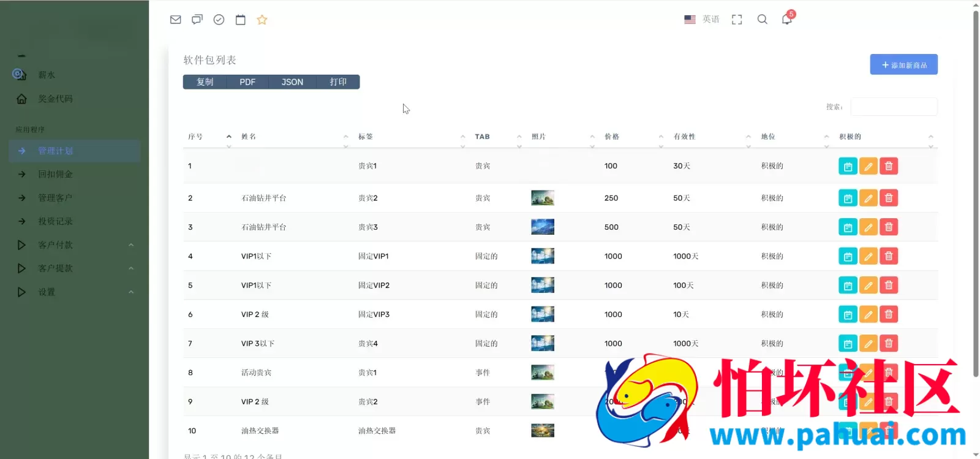The width and height of the screenshot is (980, 459).
Task: Delete row 3 with red trash icon
Action: pos(889,227)
